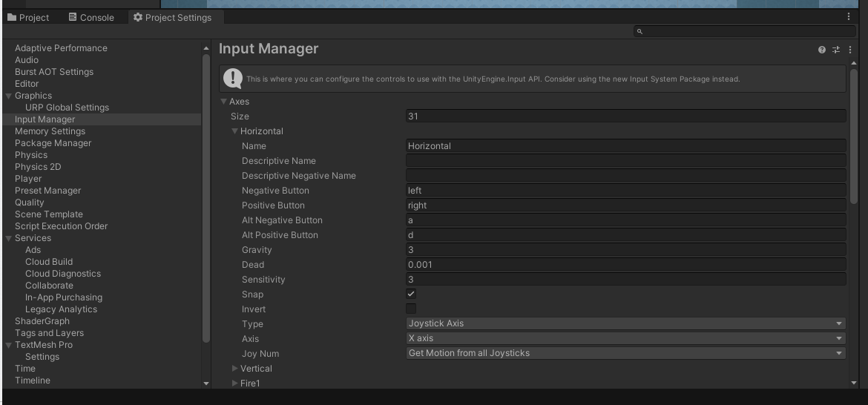Expand the Vertical axis foldout
Image resolution: width=868 pixels, height=405 pixels.
click(x=234, y=369)
